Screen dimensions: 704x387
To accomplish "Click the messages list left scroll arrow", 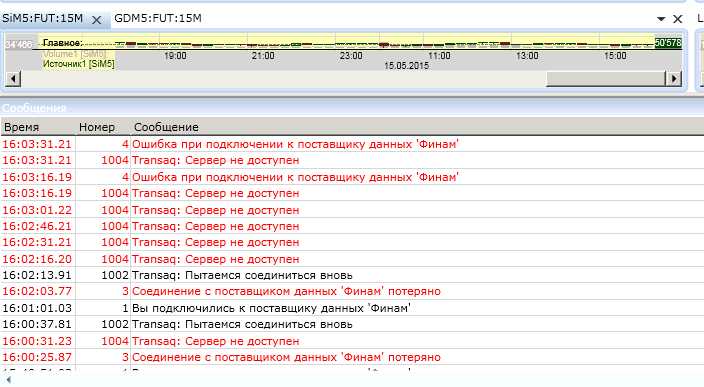I will point(8,380).
